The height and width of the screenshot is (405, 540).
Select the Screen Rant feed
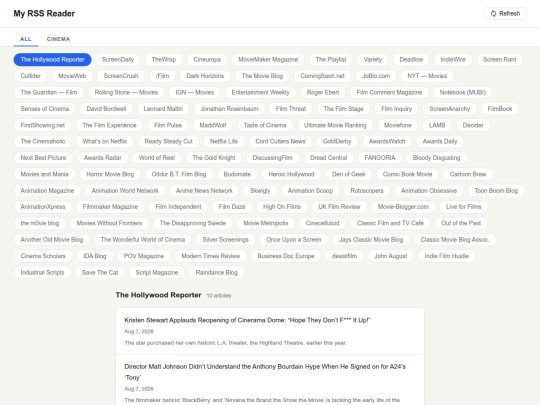499,60
